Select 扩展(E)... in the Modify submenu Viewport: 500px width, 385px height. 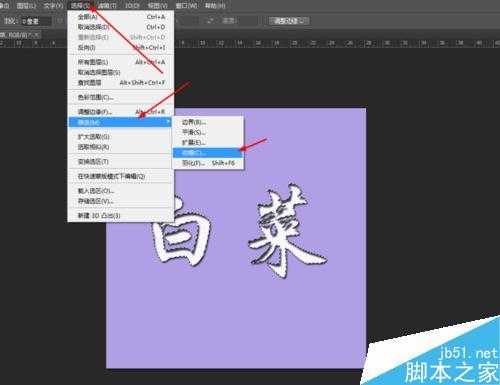(x=208, y=143)
